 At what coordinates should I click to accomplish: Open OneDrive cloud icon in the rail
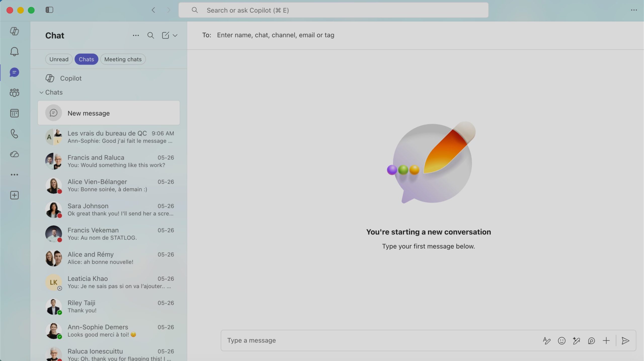coord(14,154)
